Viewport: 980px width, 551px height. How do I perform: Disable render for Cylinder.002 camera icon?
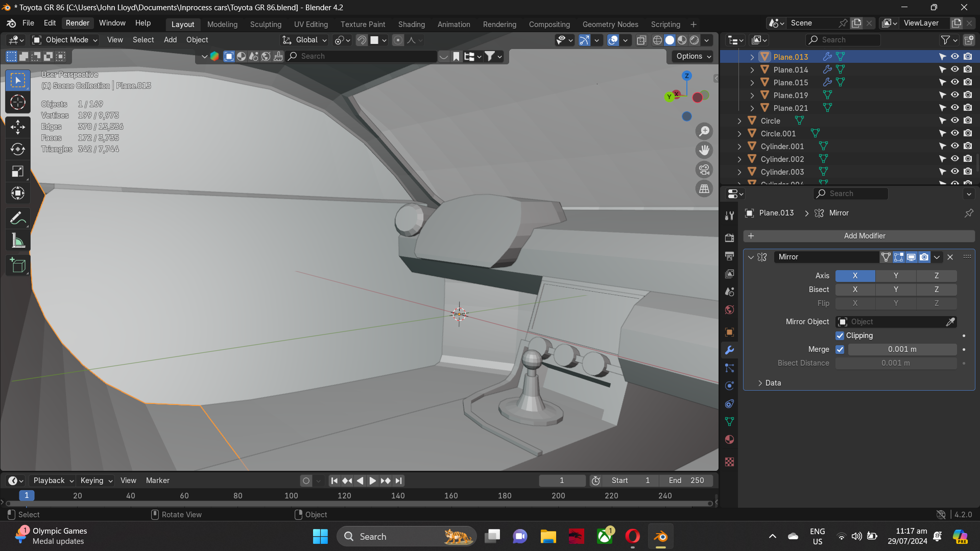[x=968, y=159]
